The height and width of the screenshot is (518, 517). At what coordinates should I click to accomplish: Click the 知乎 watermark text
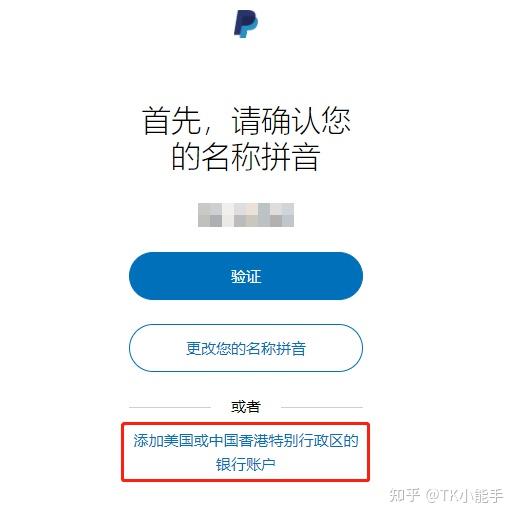404,495
